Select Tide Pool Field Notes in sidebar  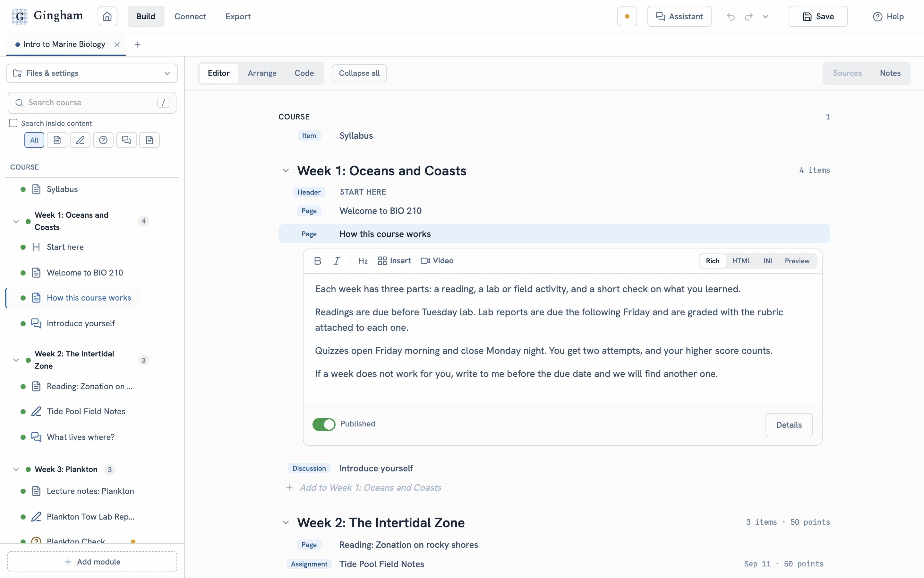86,411
